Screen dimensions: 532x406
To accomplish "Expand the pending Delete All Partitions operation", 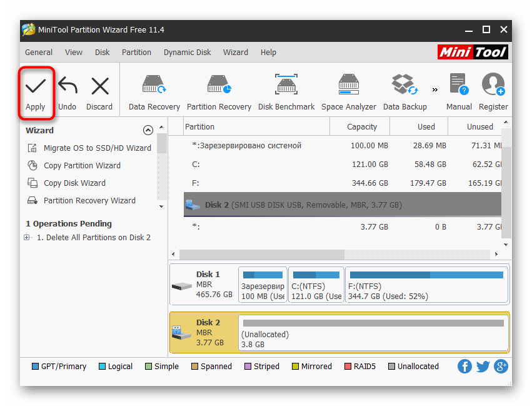I will (27, 238).
